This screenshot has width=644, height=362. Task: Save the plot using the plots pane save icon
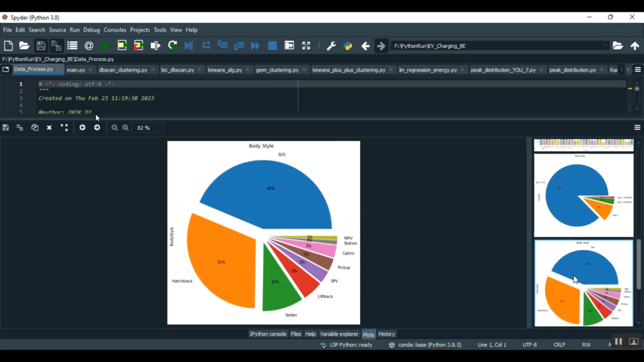[6, 128]
